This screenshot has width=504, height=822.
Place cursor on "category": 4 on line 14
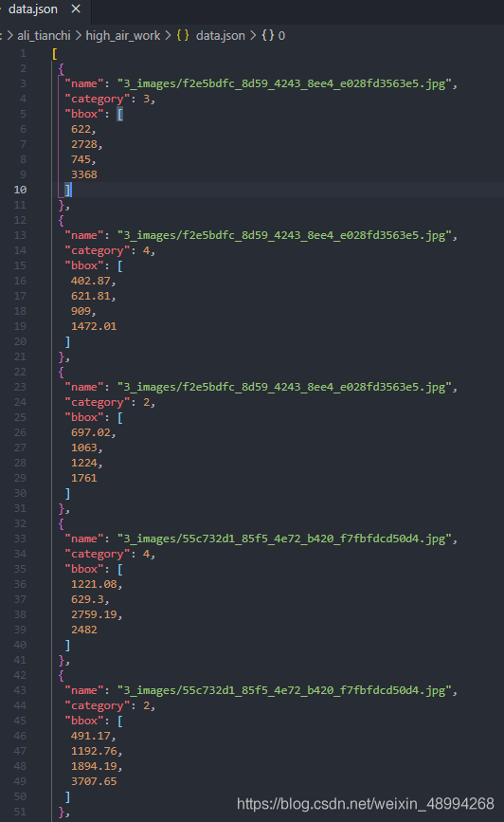(x=110, y=250)
